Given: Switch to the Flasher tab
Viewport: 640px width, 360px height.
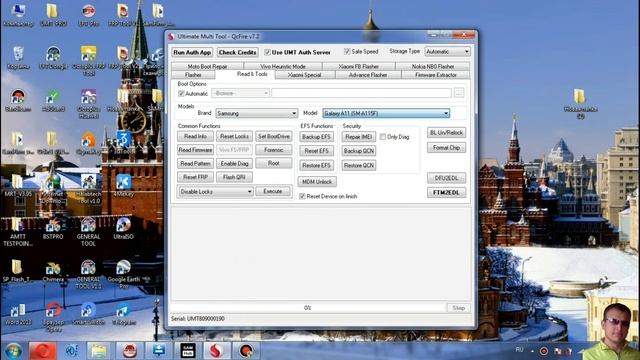Looking at the screenshot, I should 193,75.
